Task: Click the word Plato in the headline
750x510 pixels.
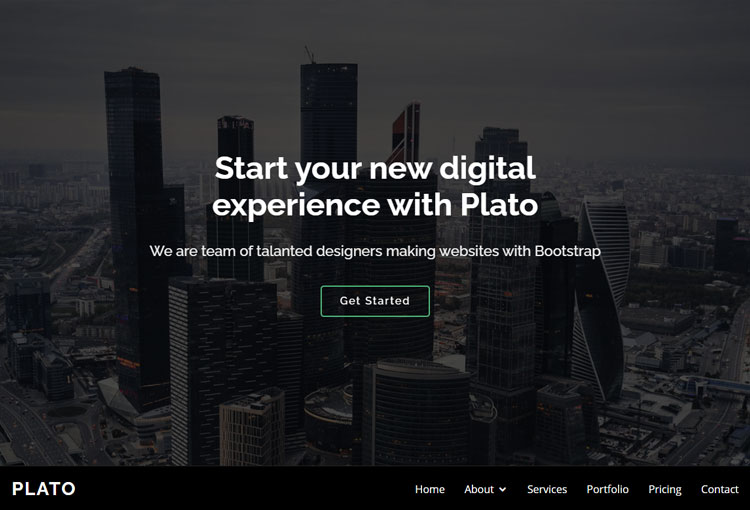Action: (x=499, y=205)
